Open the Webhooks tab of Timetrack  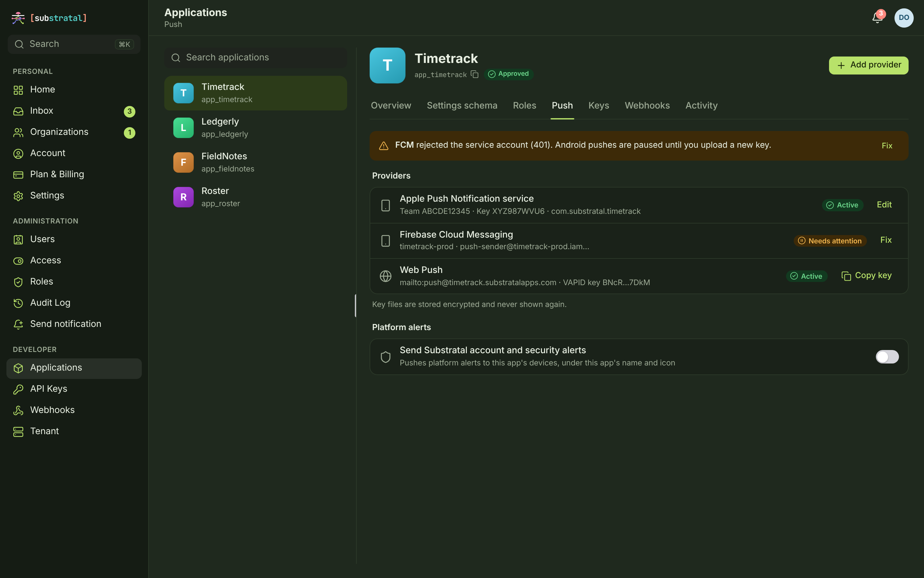(x=647, y=106)
